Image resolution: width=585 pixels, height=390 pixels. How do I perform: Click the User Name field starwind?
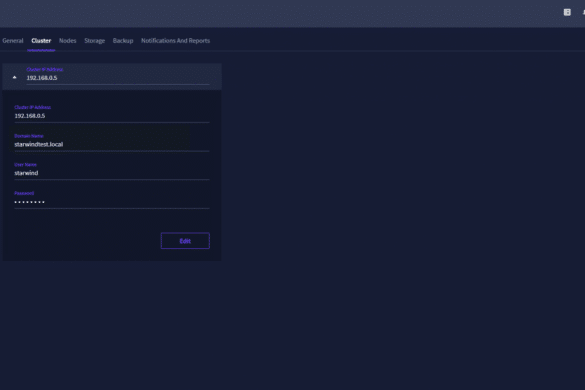click(112, 171)
